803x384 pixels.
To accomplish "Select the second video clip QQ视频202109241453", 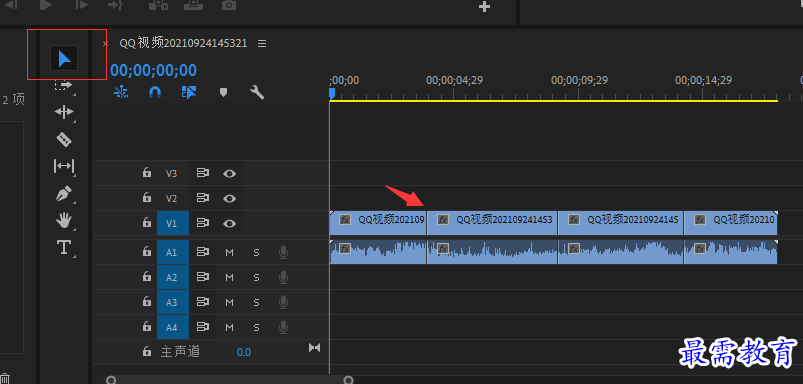I will (x=492, y=223).
